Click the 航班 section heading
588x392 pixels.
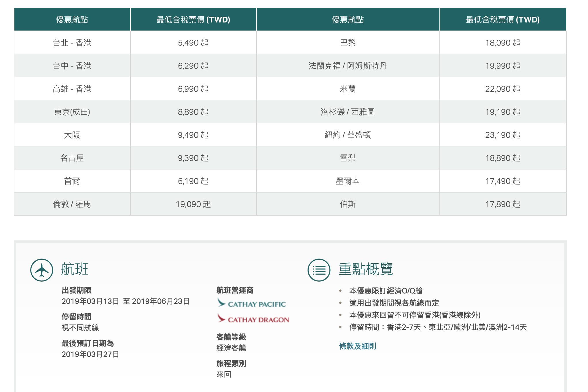[x=75, y=269]
